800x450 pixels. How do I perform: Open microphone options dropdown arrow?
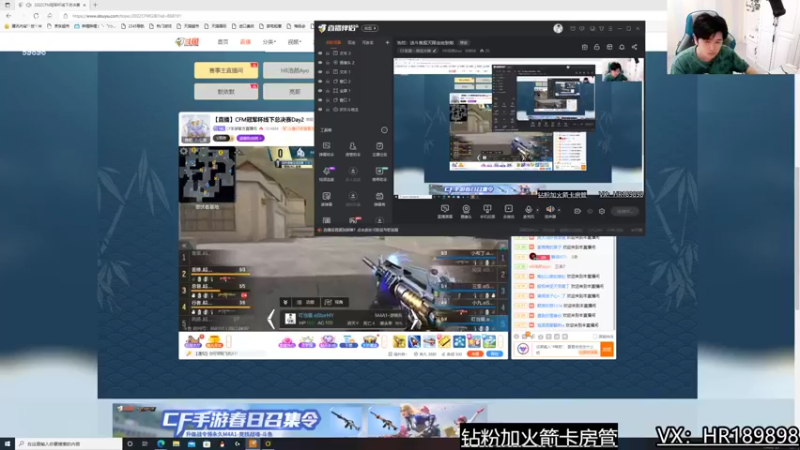pos(537,210)
